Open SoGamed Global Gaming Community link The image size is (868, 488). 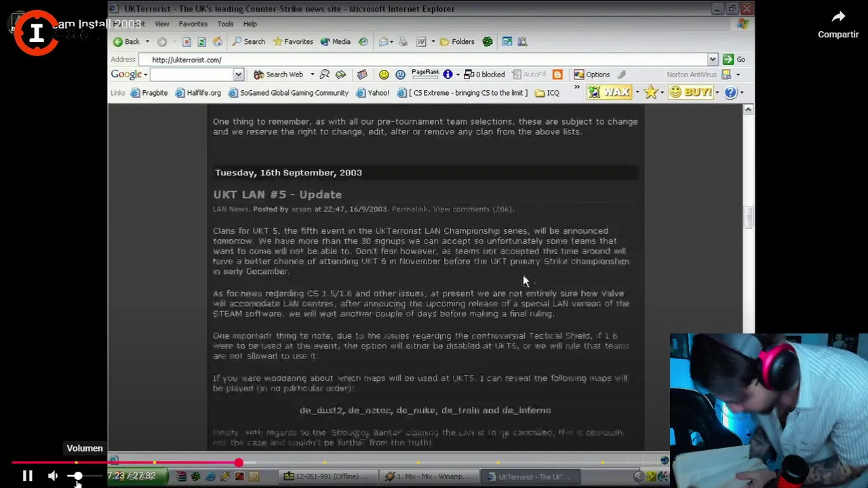pos(288,93)
